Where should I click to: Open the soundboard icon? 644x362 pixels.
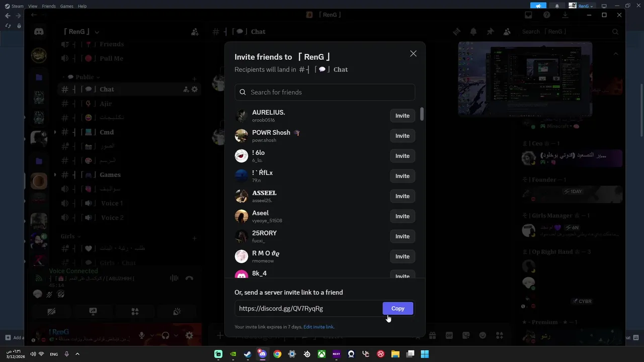[177, 312]
